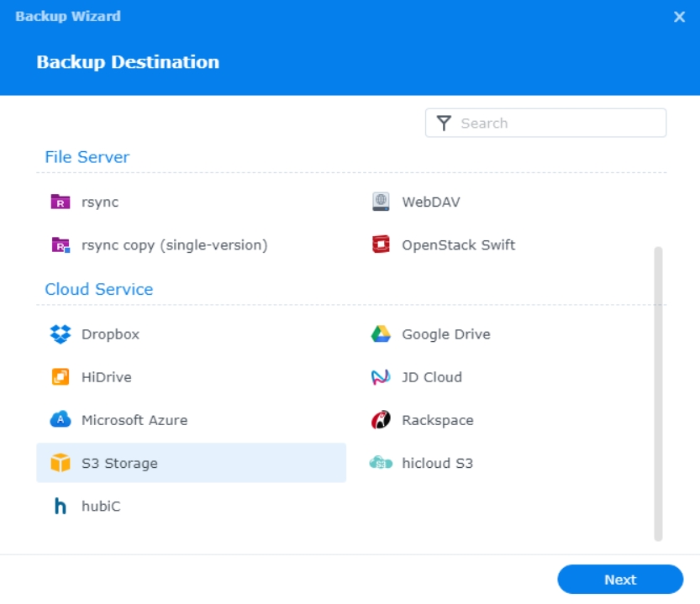Choose the Rackspace icon
This screenshot has width=700, height=604.
(381, 420)
